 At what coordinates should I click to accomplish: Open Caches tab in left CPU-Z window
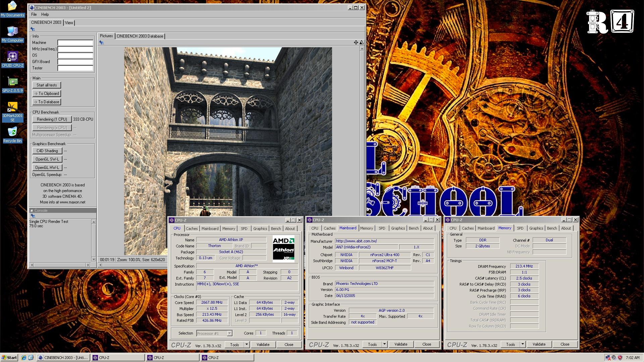point(192,229)
